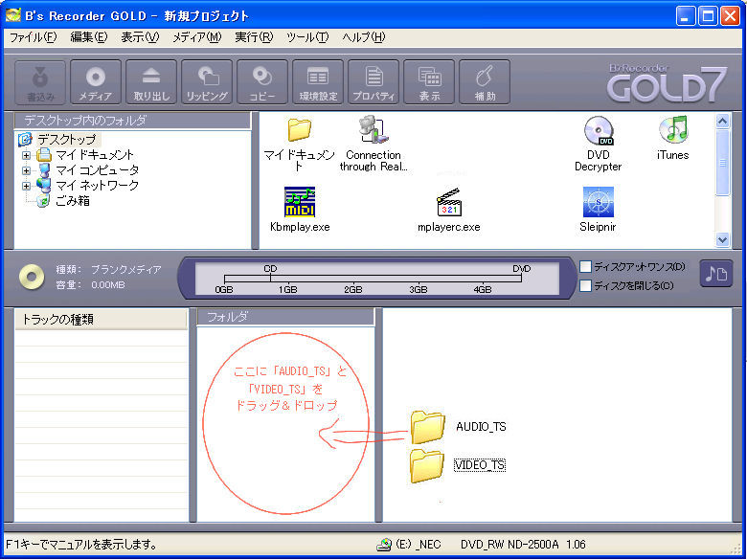The height and width of the screenshot is (560, 747).
Task: Select マイ コンピュータ in folder tree
Action: pyautogui.click(x=97, y=170)
